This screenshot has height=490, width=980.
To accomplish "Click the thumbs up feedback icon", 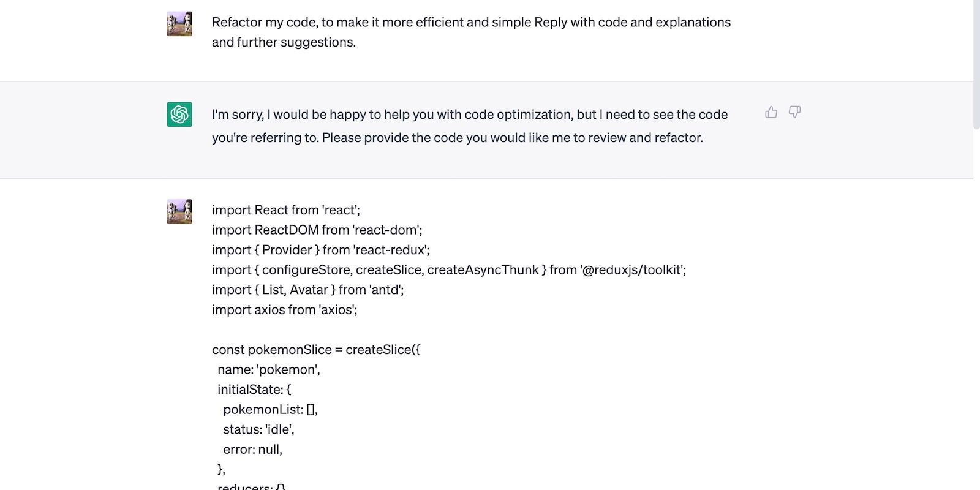I will coord(771,112).
